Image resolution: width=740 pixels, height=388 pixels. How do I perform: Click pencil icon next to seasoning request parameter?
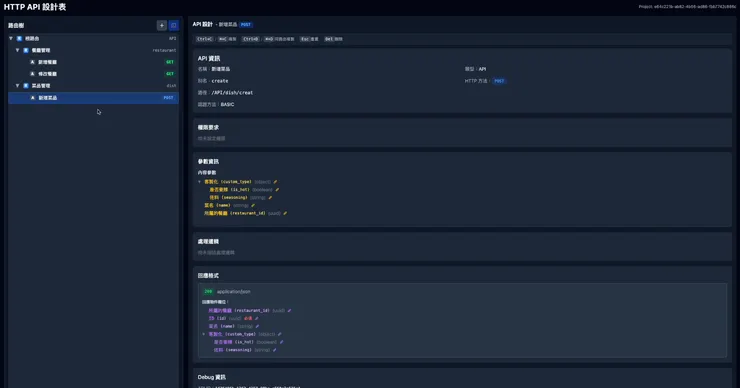pos(270,198)
